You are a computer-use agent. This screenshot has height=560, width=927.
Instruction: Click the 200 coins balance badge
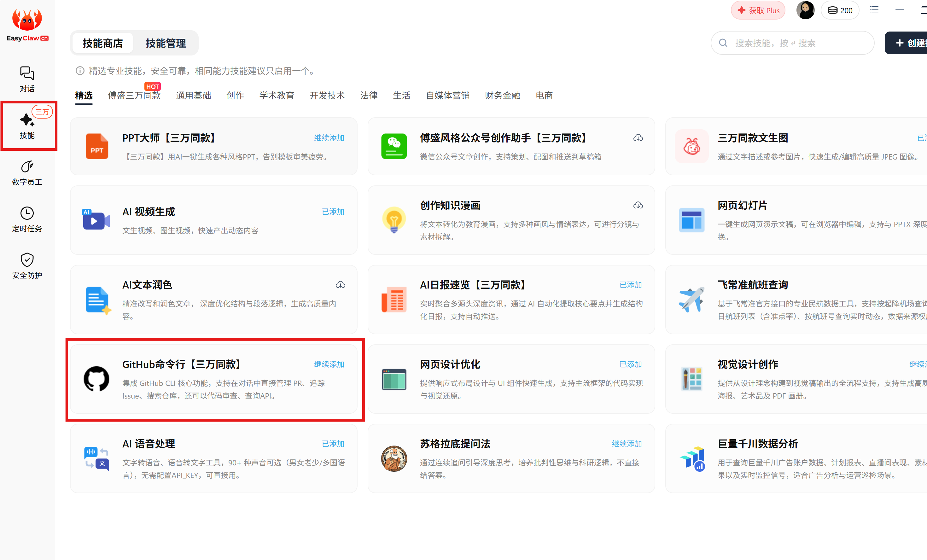point(840,10)
